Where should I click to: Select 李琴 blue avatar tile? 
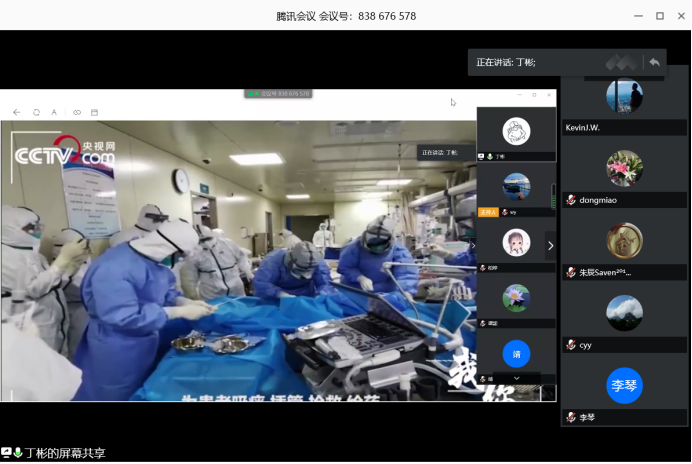(624, 385)
